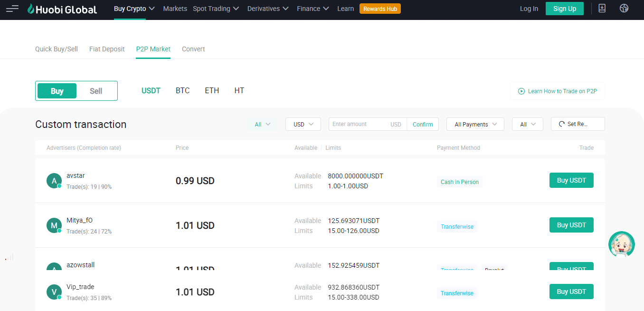This screenshot has height=311, width=644.
Task: Click the network signal indicator icon
Action: 9,257
